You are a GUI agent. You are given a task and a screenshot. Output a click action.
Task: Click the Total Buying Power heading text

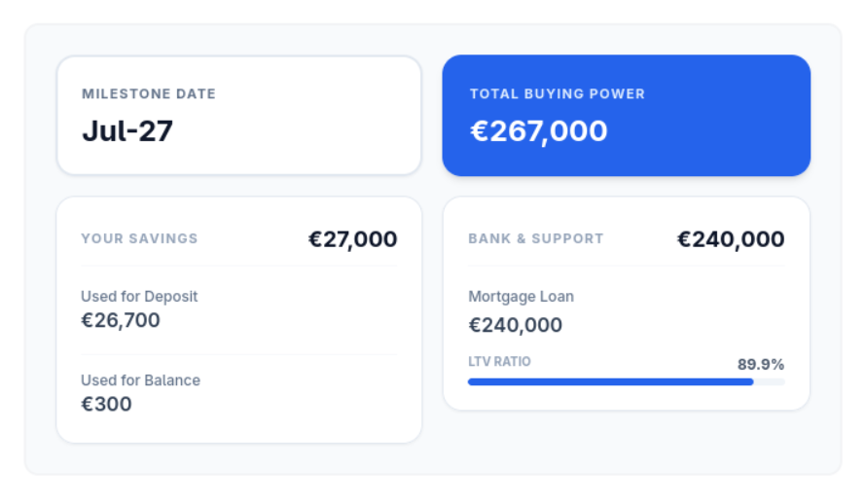pos(558,94)
